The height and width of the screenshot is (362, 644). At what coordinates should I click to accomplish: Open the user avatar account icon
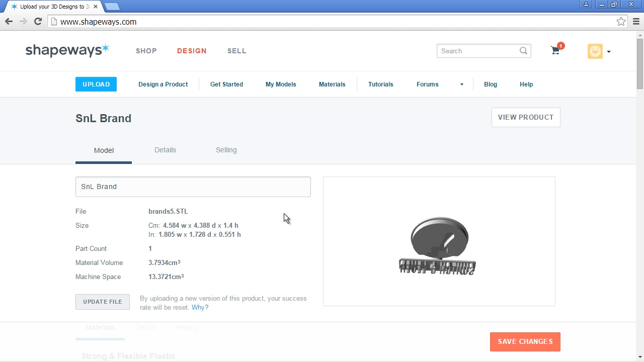point(595,51)
